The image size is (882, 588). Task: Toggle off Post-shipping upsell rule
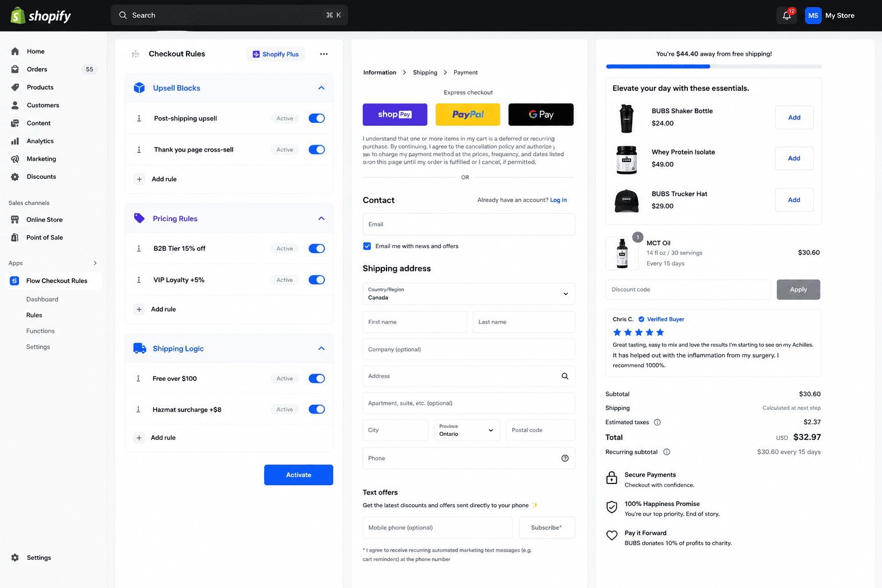[317, 118]
